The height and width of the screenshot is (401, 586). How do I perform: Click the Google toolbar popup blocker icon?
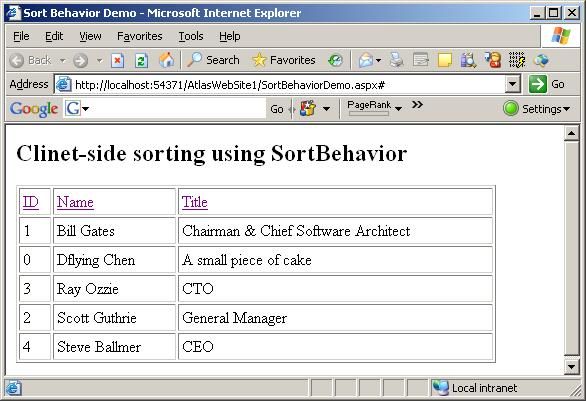coord(308,109)
